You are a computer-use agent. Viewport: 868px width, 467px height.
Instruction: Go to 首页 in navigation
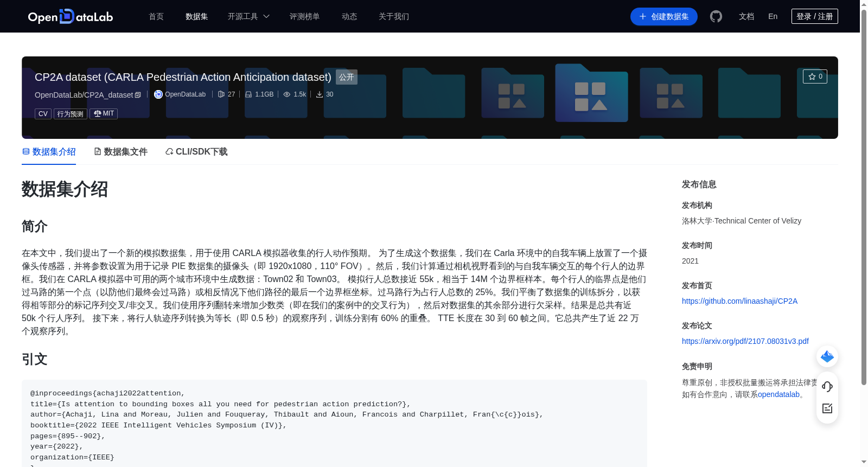tap(156, 16)
